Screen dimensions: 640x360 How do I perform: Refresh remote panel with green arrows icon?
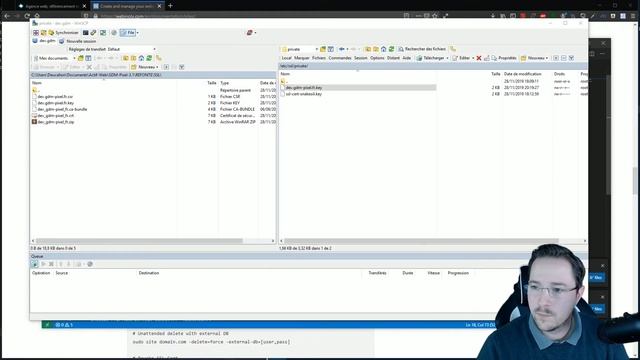click(391, 49)
